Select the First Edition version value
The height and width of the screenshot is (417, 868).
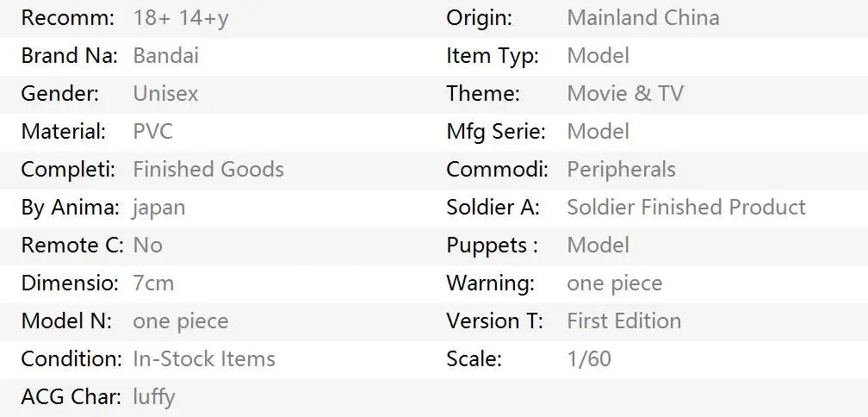[x=623, y=321]
